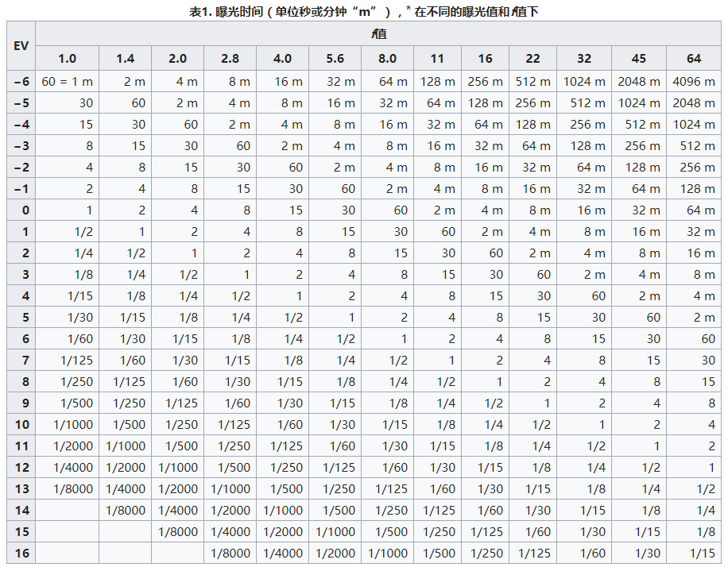Click the EV 16 row header

(x=21, y=553)
